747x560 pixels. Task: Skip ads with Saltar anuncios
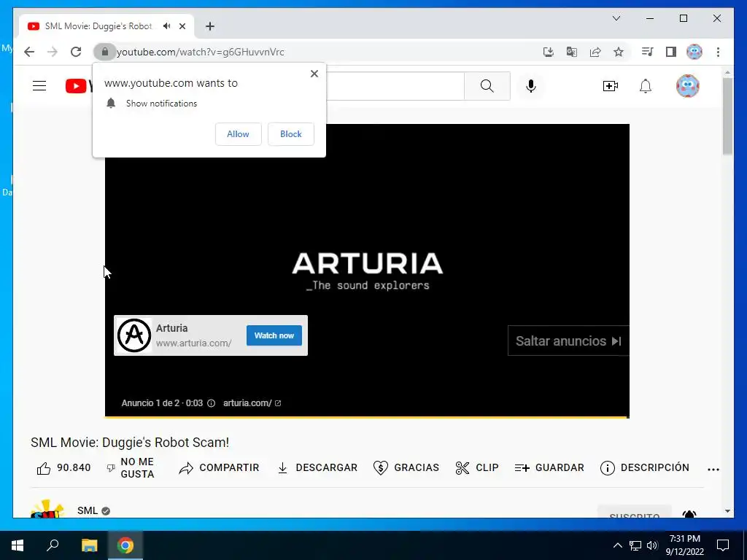(568, 341)
